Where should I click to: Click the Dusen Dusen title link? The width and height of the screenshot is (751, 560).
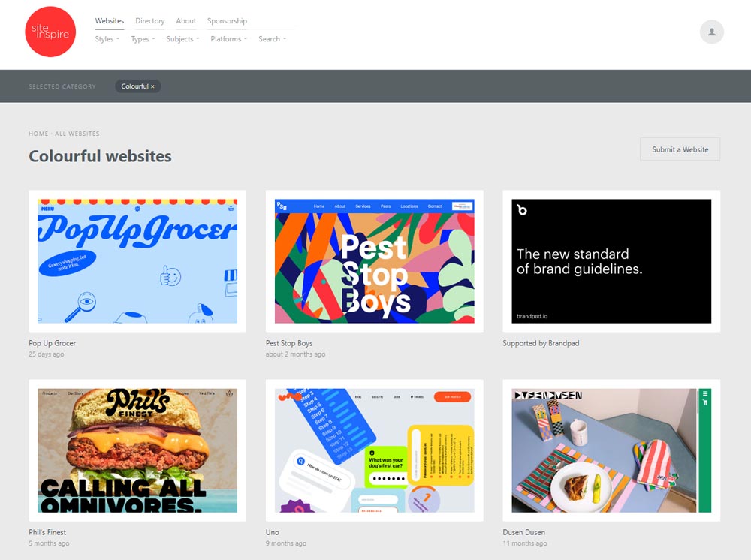[523, 532]
